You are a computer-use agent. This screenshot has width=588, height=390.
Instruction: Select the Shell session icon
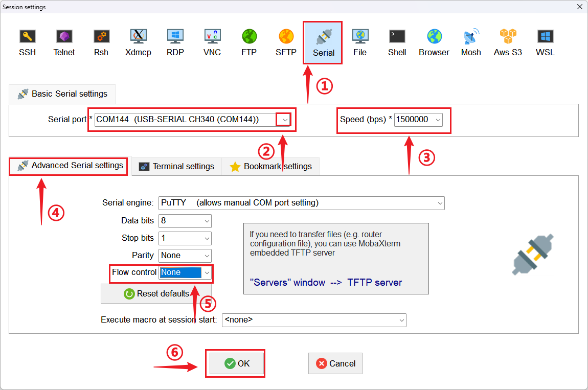[x=397, y=42]
